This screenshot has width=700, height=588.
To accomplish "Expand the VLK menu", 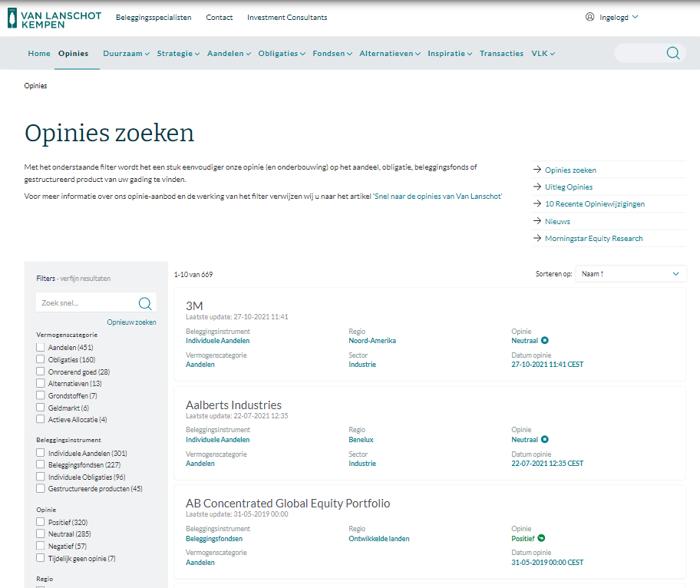I will click(543, 54).
